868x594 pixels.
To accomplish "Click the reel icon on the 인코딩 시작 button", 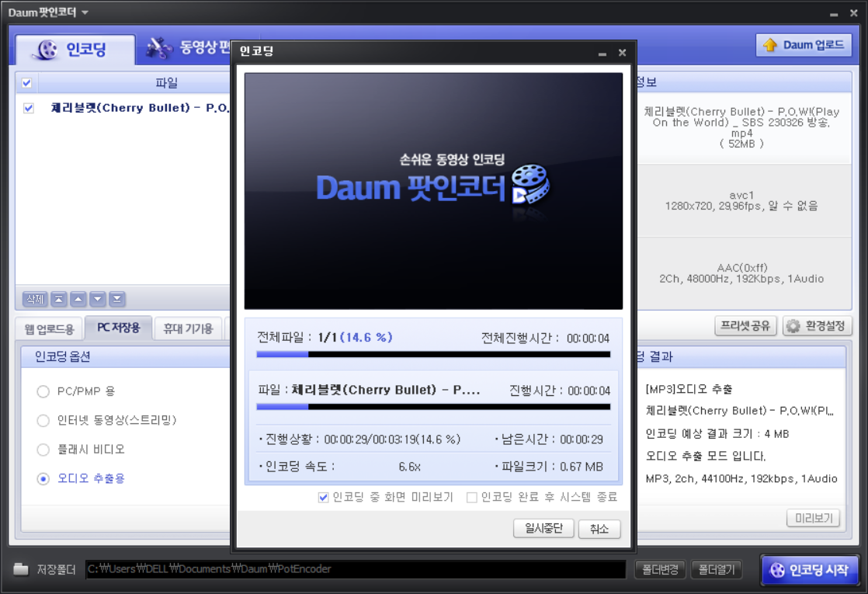I will coord(777,570).
